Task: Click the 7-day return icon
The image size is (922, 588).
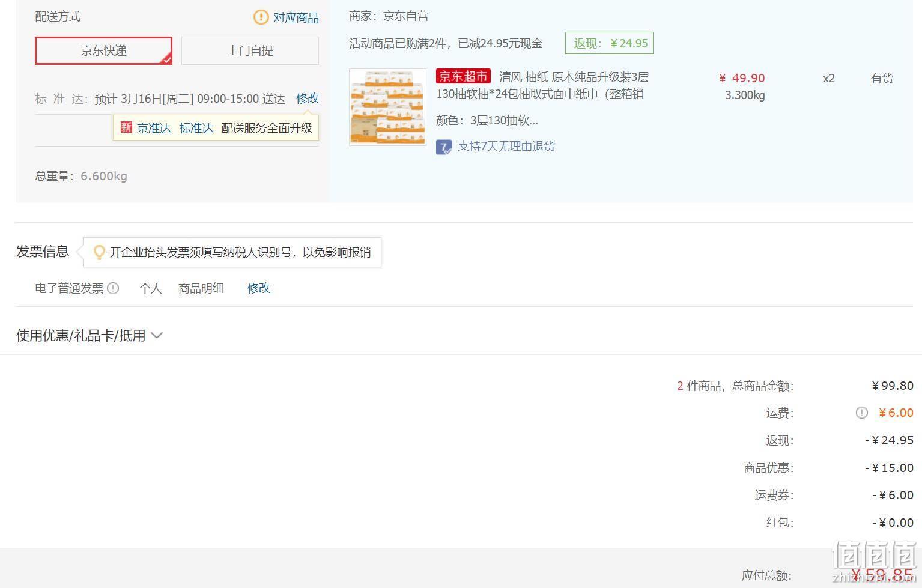Action: 444,147
